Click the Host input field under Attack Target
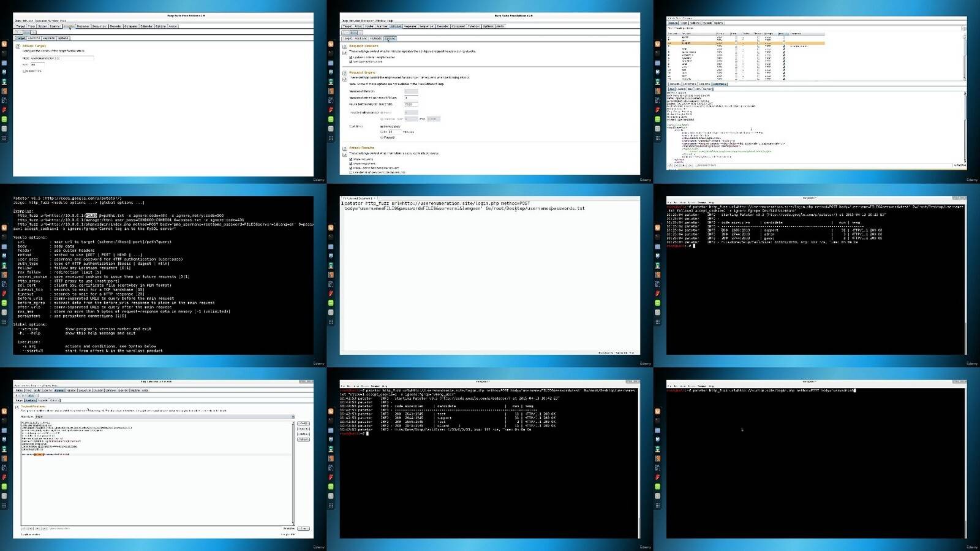 [62, 58]
